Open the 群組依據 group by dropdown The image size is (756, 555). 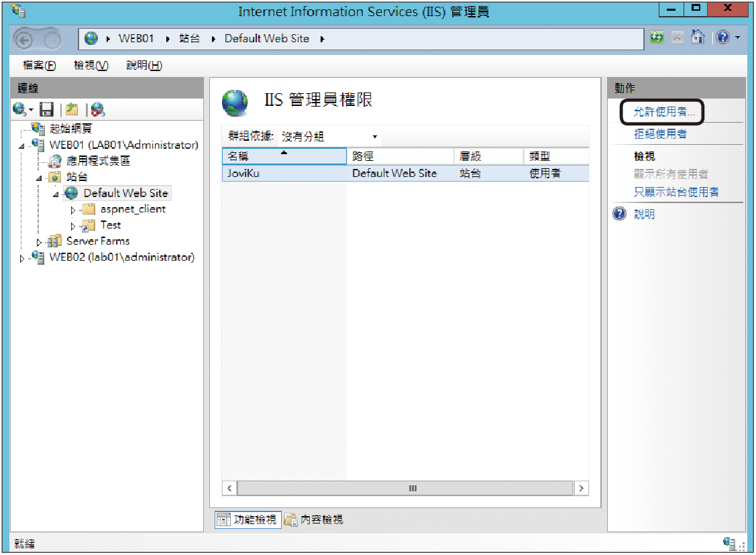pyautogui.click(x=329, y=136)
